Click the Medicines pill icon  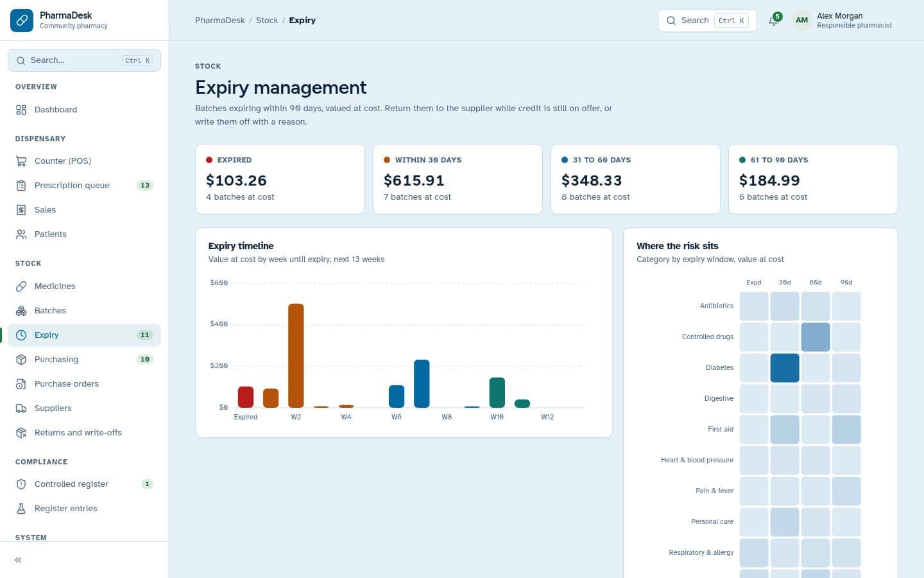pyautogui.click(x=21, y=286)
